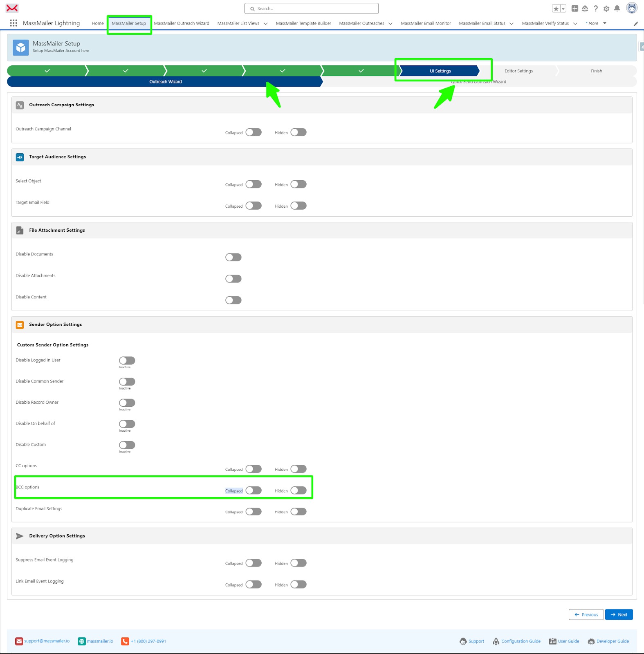Toggle Hidden for Select Object
The image size is (644, 654).
[298, 184]
